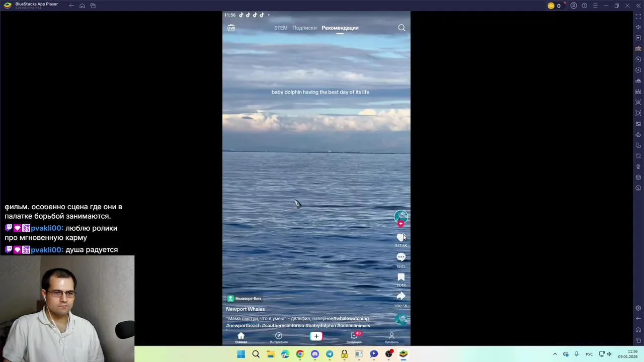Open Discord from taskbar
The width and height of the screenshot is (644, 362).
coord(315,354)
